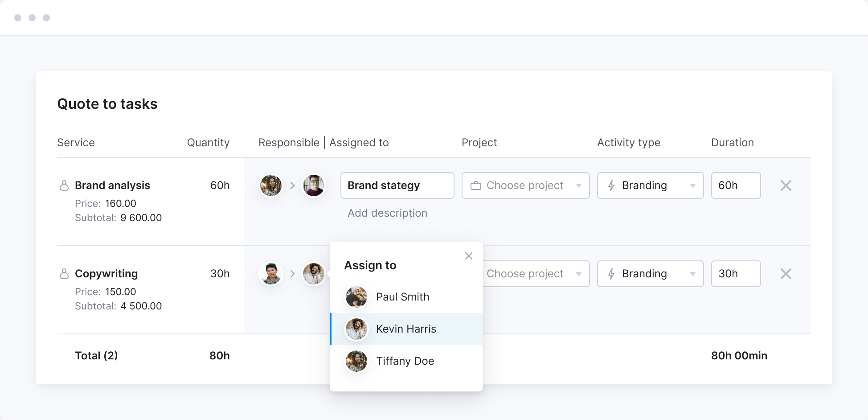Open Choose project dropdown for Copywriting
Image resolution: width=868 pixels, height=420 pixels.
click(535, 274)
